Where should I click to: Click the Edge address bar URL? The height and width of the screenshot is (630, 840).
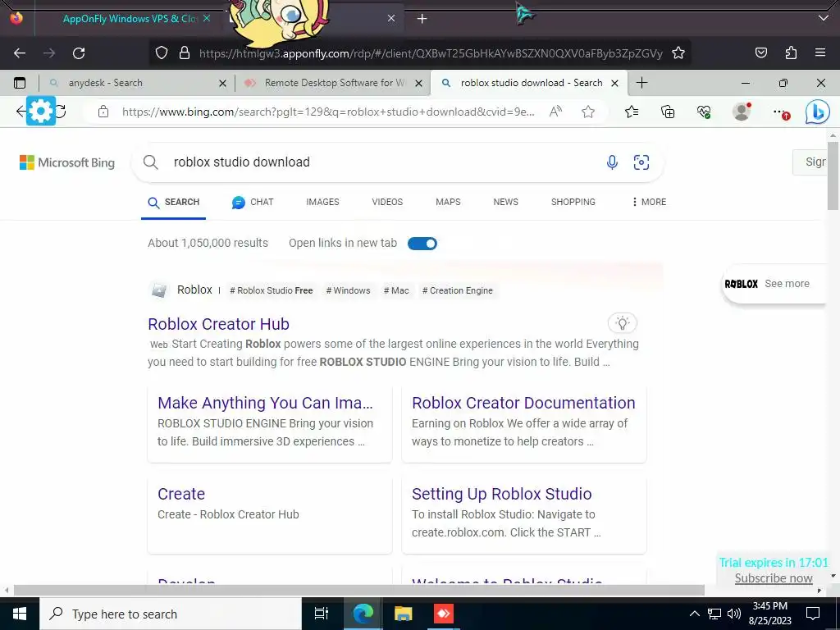click(x=328, y=112)
